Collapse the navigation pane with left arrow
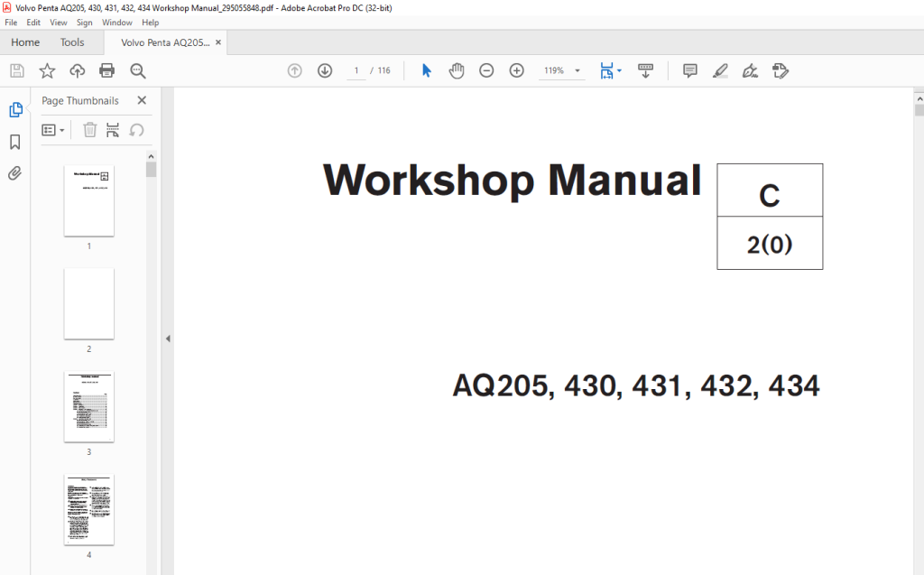The image size is (924, 575). [168, 339]
